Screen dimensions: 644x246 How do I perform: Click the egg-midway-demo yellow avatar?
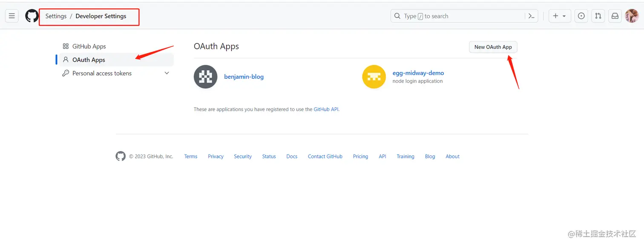374,77
